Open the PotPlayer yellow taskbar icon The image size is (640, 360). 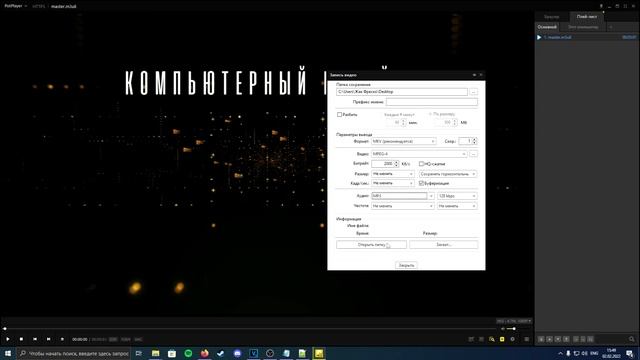319,353
